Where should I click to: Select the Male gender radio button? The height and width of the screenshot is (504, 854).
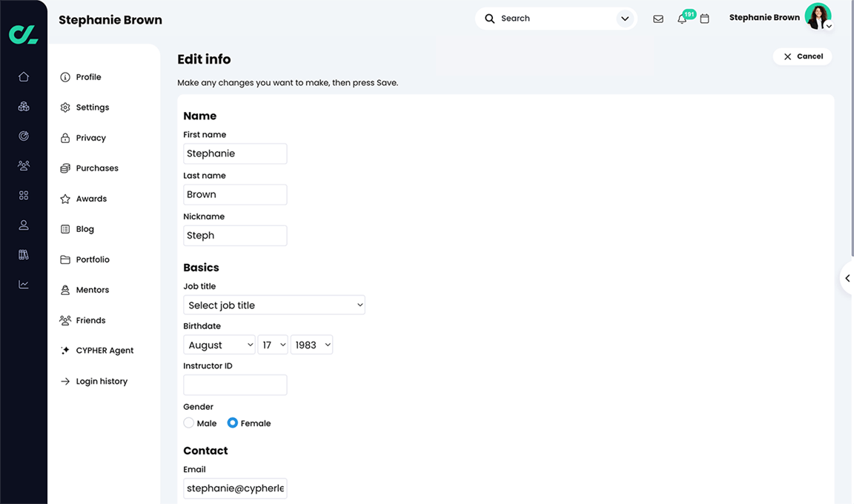(x=189, y=423)
